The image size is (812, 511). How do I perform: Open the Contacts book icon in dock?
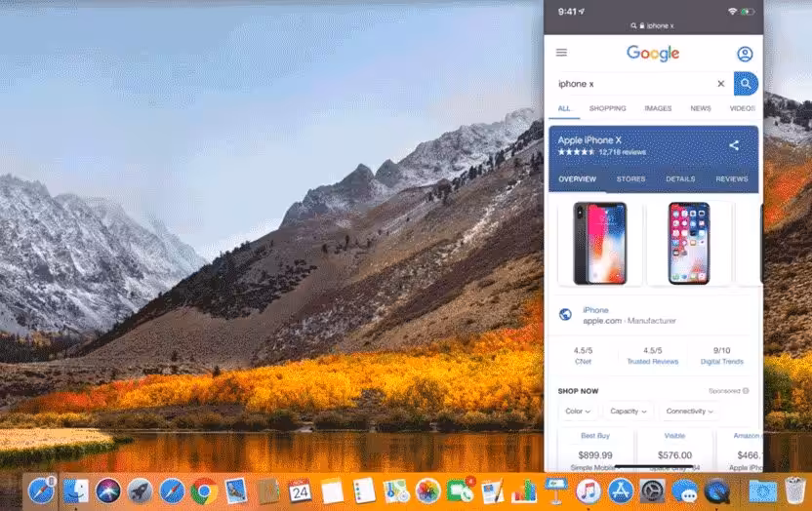268,491
